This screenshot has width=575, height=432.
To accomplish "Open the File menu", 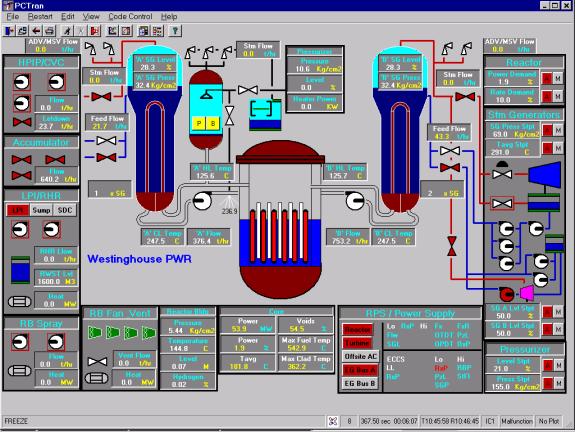I will tap(13, 17).
